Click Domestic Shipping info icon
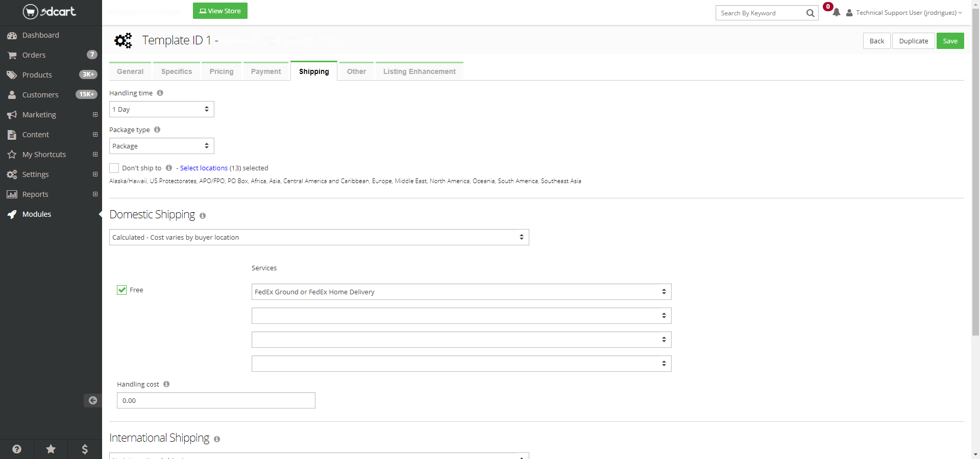Screen dimensions: 980x459 point(203,216)
